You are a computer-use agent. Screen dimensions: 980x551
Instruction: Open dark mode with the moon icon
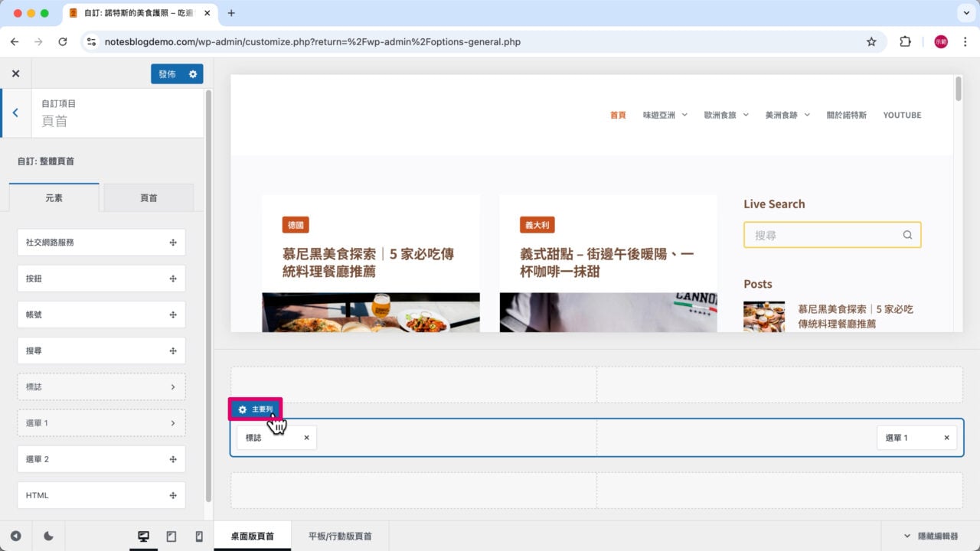tap(47, 536)
